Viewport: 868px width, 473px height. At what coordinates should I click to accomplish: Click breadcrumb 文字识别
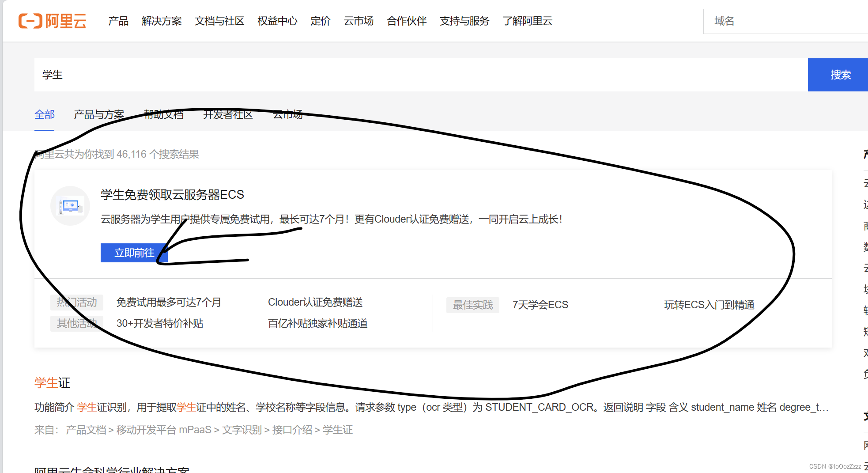tap(242, 430)
